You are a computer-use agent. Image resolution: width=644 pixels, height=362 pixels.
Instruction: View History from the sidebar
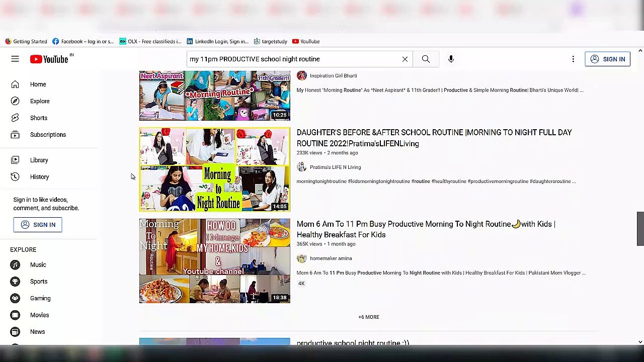[x=39, y=176]
